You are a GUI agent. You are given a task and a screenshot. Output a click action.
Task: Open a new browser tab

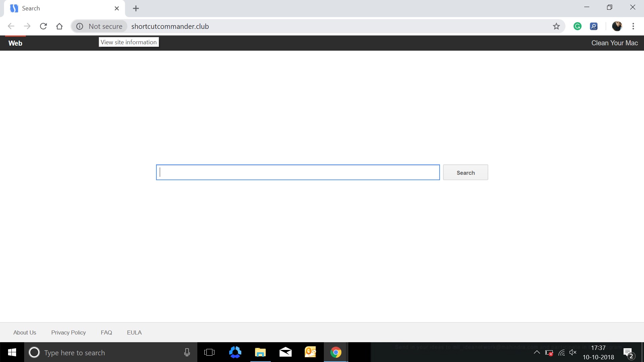pos(136,8)
